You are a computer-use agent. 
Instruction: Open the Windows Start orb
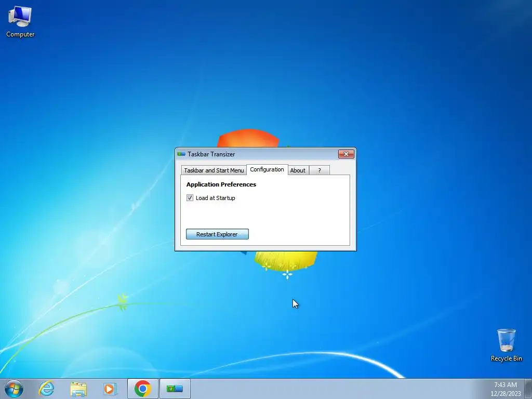(14, 389)
